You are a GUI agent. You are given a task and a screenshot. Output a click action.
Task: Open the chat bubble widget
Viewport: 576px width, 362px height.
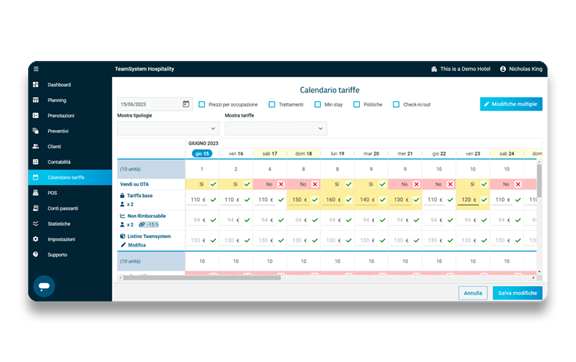click(44, 286)
